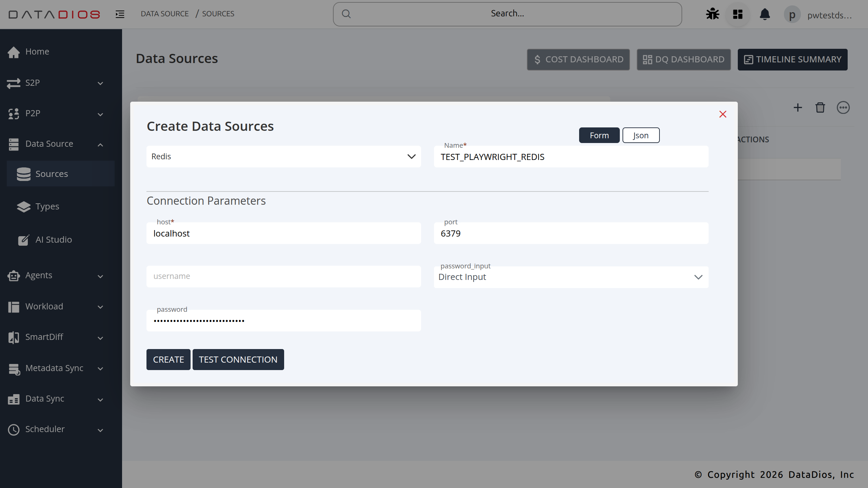
Task: Switch to Json view toggle
Action: point(641,135)
